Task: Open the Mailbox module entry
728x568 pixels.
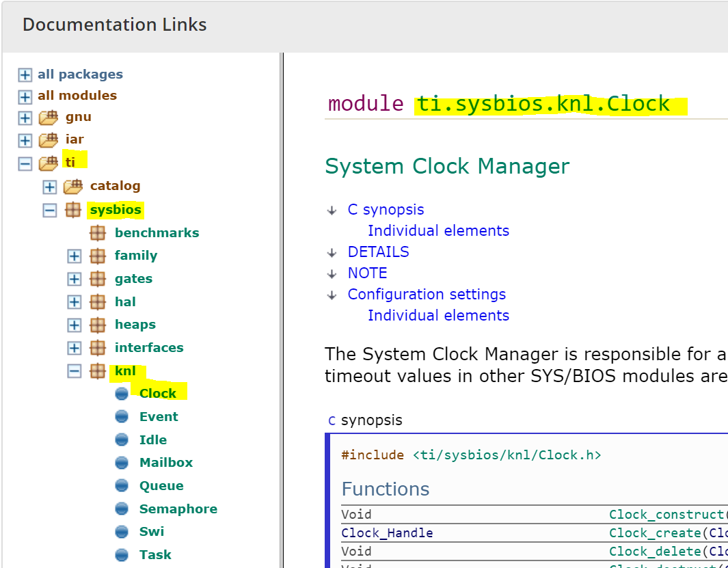Action: coord(165,463)
